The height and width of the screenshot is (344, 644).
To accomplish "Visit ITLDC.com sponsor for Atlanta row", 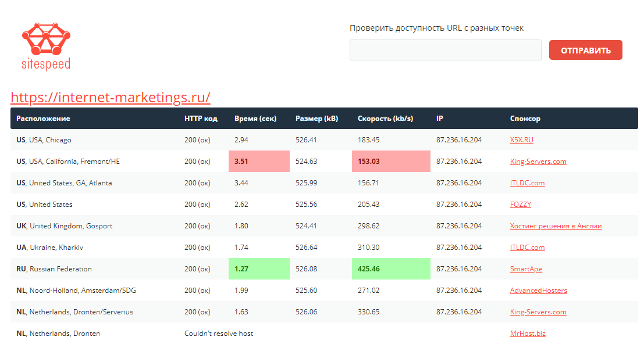I will point(527,183).
